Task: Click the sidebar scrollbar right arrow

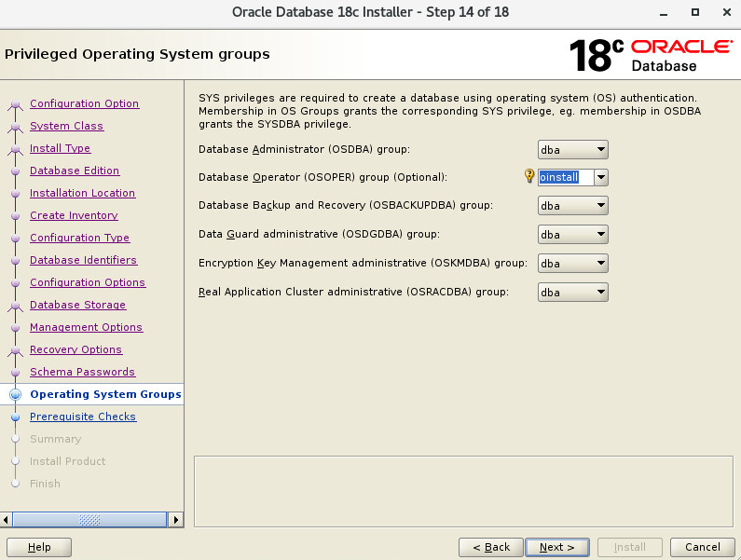Action: pyautogui.click(x=176, y=520)
